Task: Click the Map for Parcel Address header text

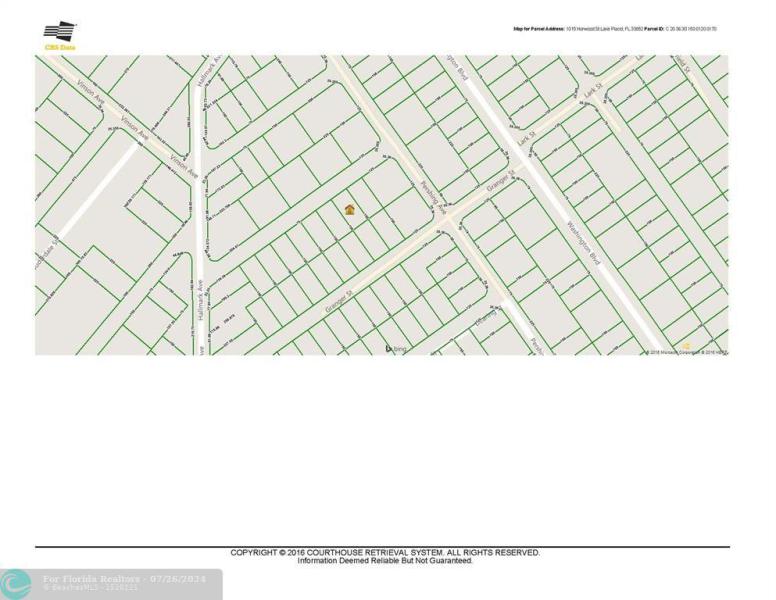Action: 615,29
